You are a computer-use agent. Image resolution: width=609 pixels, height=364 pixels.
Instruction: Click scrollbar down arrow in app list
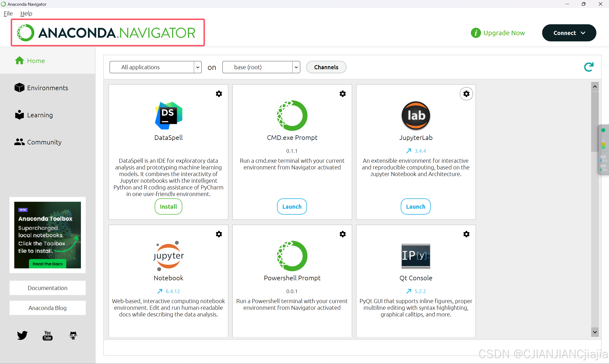[x=595, y=332]
